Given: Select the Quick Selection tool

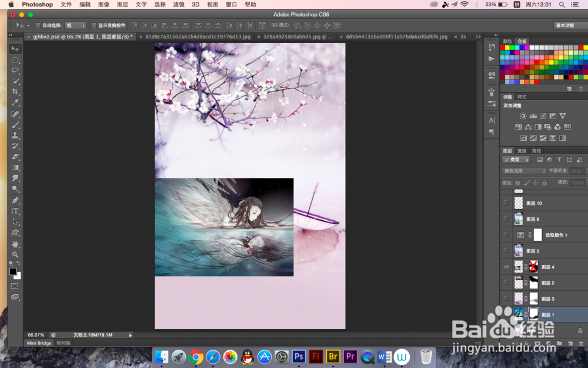Looking at the screenshot, I should click(15, 81).
